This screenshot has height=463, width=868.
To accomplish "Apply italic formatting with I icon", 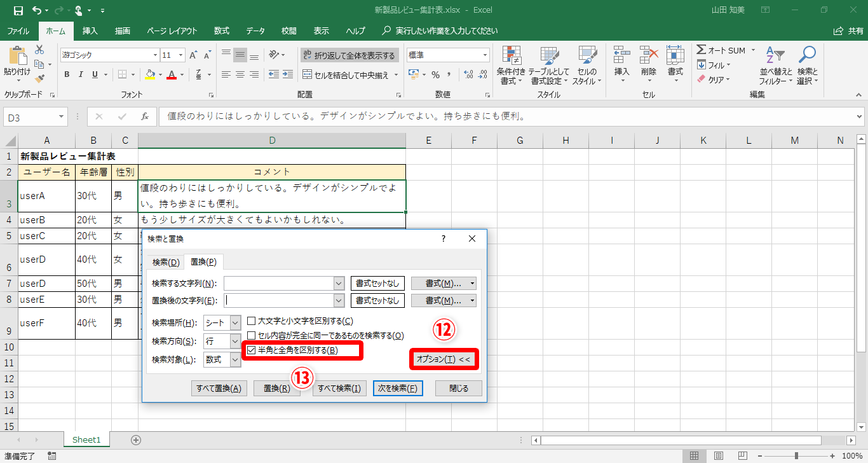I will pos(81,74).
